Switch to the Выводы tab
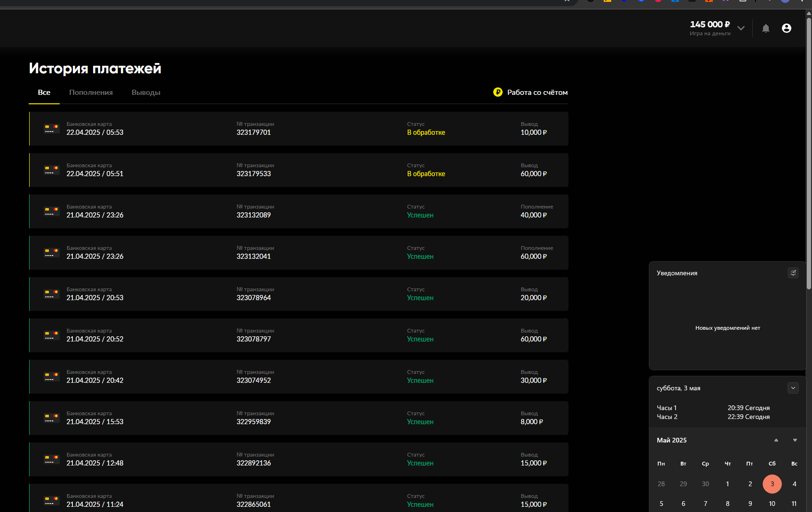 pos(146,93)
